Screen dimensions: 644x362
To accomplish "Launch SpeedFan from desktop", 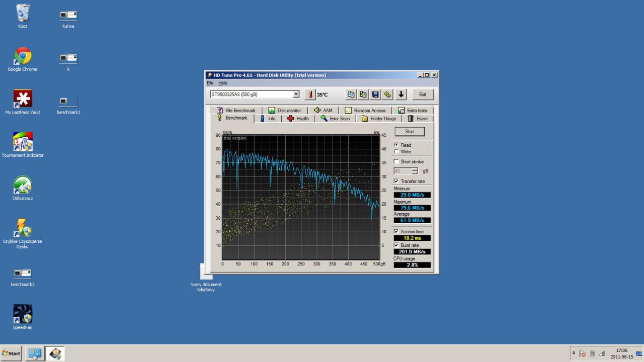I will click(x=23, y=317).
